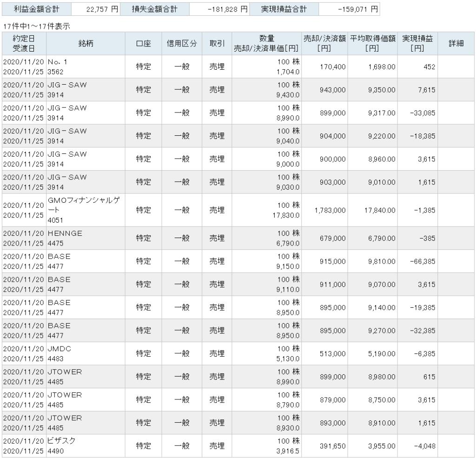Select the No. 1 3562 stock name
The height and width of the screenshot is (458, 476).
pos(57,67)
